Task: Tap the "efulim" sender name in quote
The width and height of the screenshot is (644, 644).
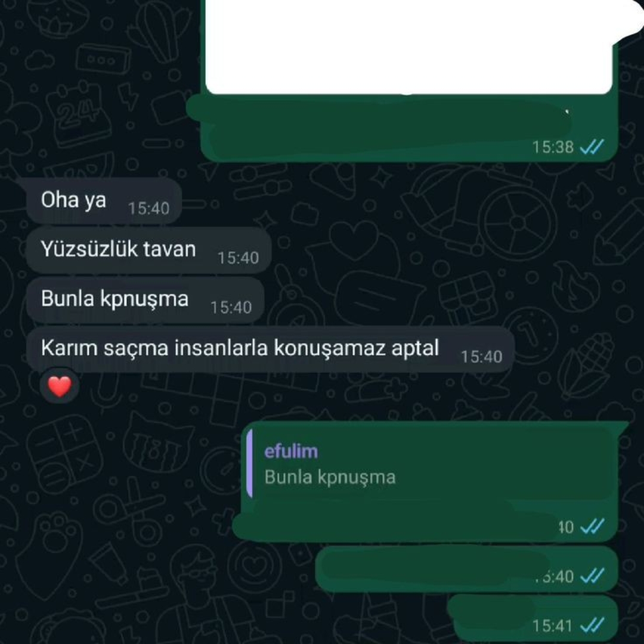Action: [291, 451]
